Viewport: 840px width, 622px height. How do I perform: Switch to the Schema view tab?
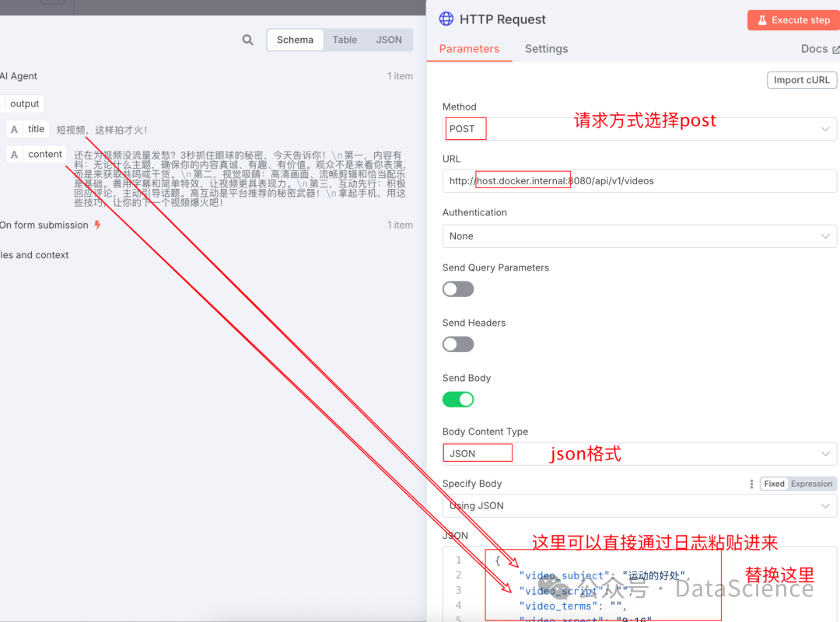tap(296, 40)
